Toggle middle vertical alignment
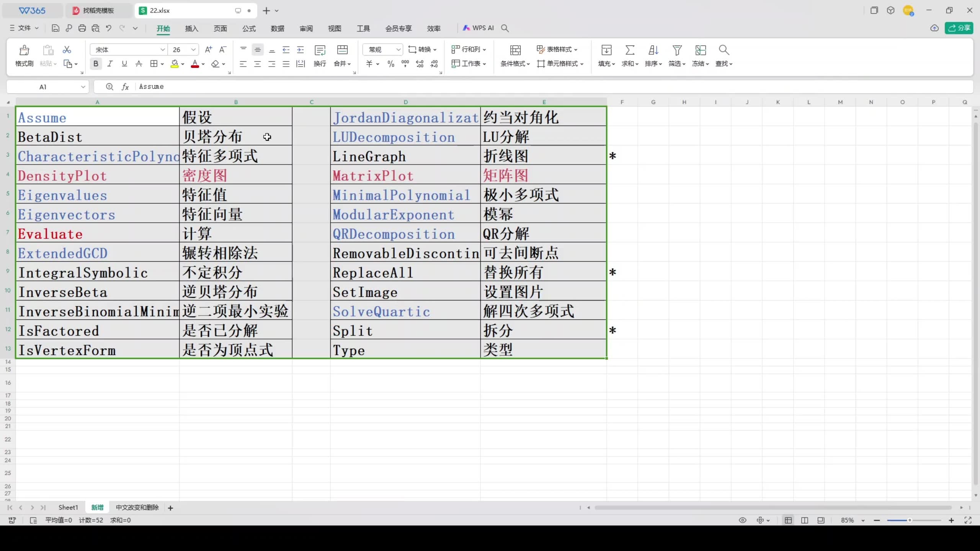The height and width of the screenshot is (551, 980). coord(258,50)
